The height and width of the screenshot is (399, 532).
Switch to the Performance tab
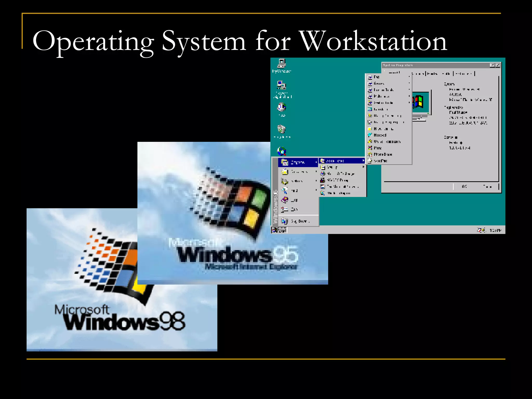pos(464,74)
